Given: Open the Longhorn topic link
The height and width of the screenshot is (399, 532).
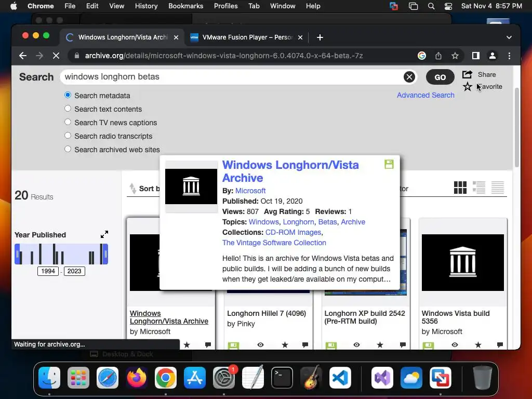Looking at the screenshot, I should pyautogui.click(x=299, y=222).
